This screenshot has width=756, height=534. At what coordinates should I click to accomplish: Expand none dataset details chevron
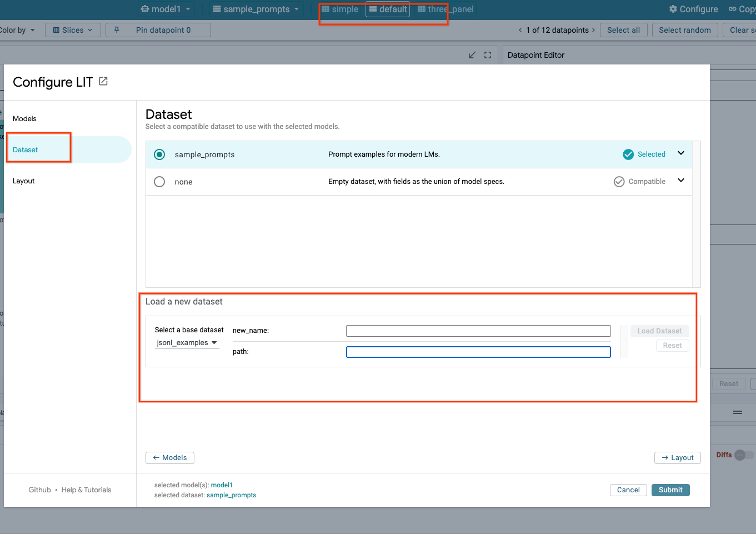tap(681, 181)
